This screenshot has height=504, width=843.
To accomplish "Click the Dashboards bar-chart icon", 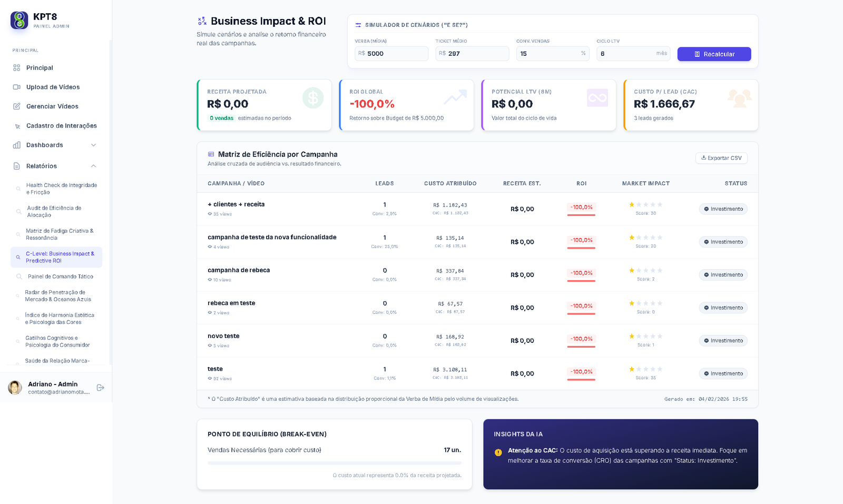I will point(16,145).
